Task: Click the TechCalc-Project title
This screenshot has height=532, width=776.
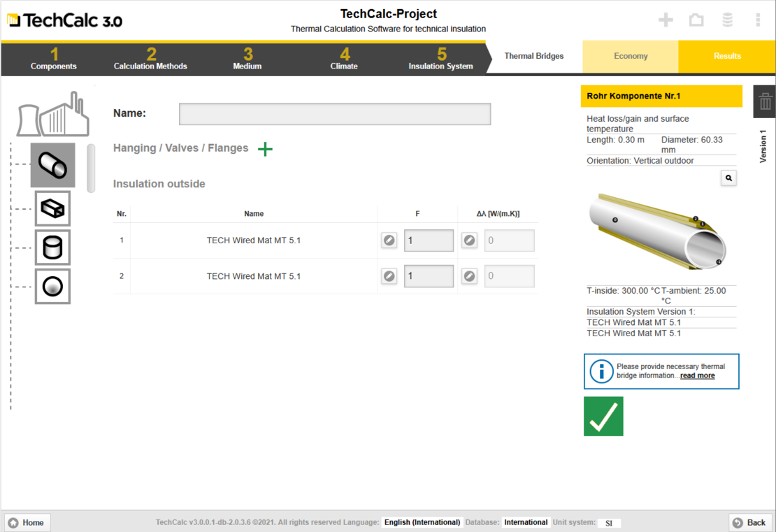Action: pyautogui.click(x=389, y=14)
